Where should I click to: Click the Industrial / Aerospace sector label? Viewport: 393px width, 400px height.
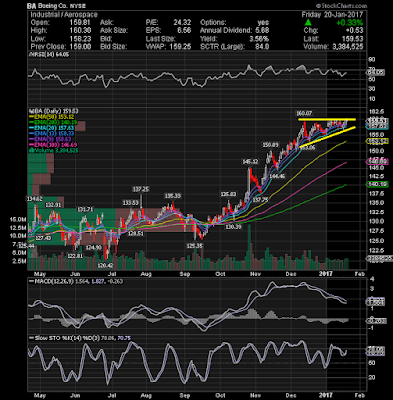tap(64, 15)
